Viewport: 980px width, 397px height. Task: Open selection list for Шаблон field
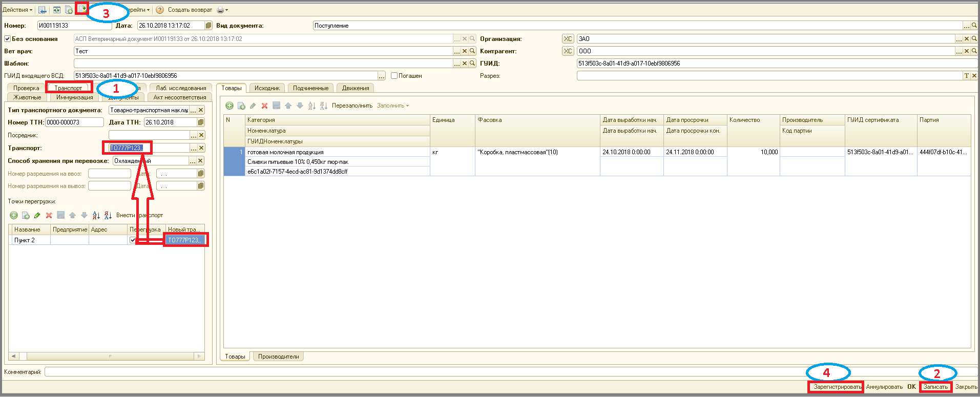(x=457, y=64)
